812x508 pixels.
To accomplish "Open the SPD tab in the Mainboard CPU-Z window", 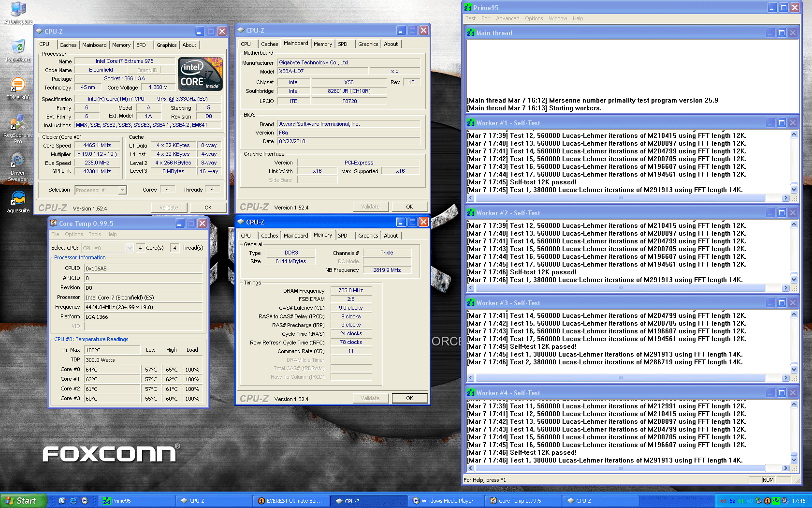I will tap(343, 44).
